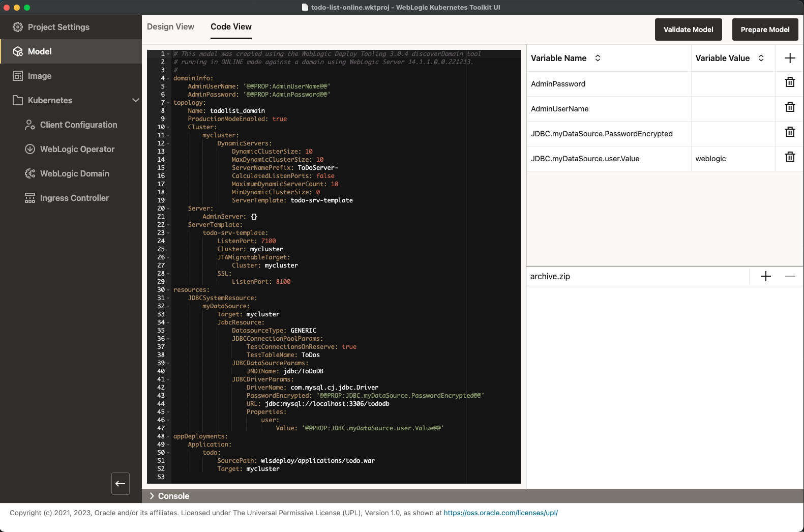The width and height of the screenshot is (804, 532).
Task: Click the Client Configuration person icon
Action: click(x=30, y=125)
